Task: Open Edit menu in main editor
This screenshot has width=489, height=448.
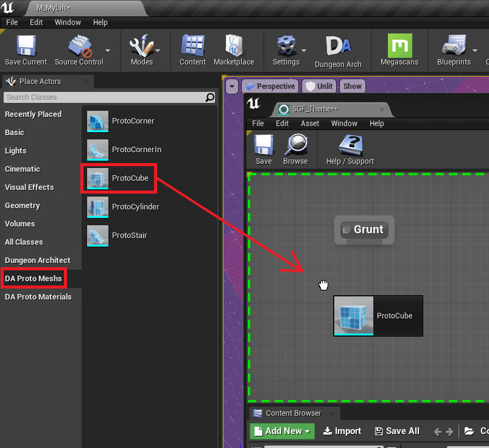Action: tap(36, 23)
